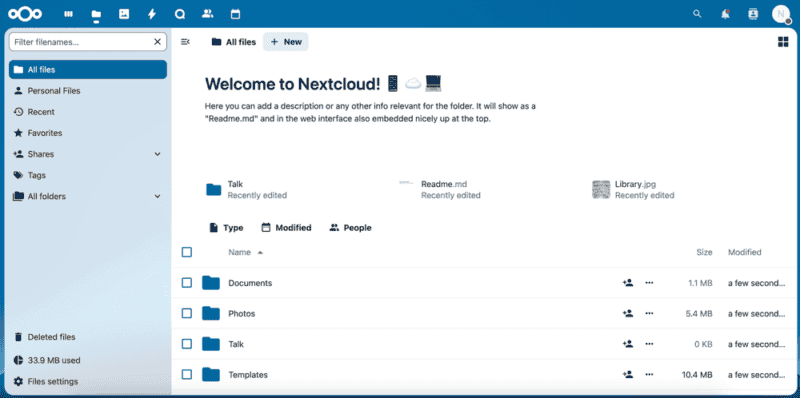Open the Files app icon in header
Viewport: 800px width, 398px height.
click(x=96, y=14)
